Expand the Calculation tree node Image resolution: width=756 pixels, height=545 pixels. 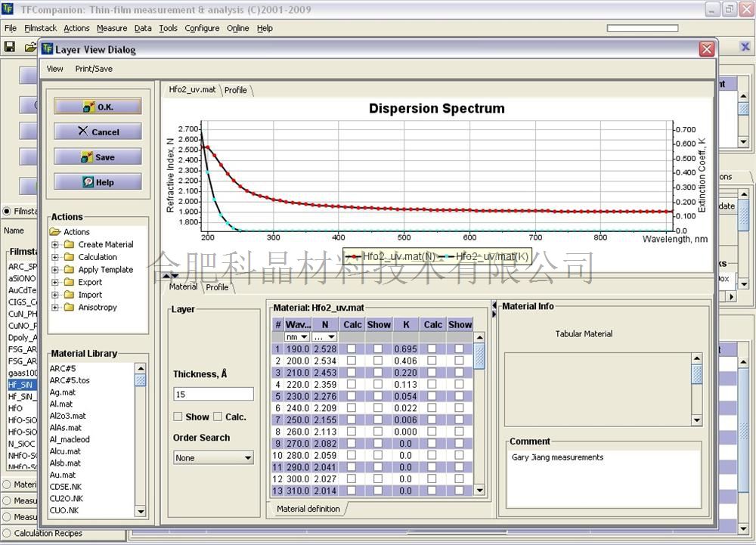click(55, 257)
